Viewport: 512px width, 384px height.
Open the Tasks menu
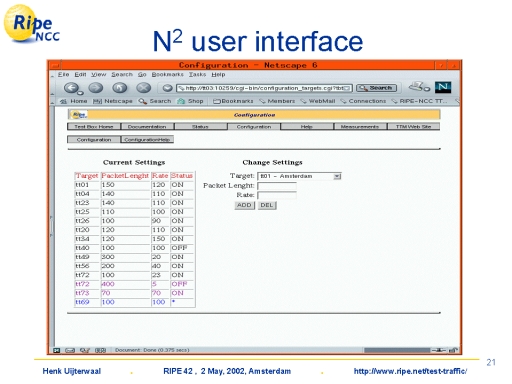(197, 74)
